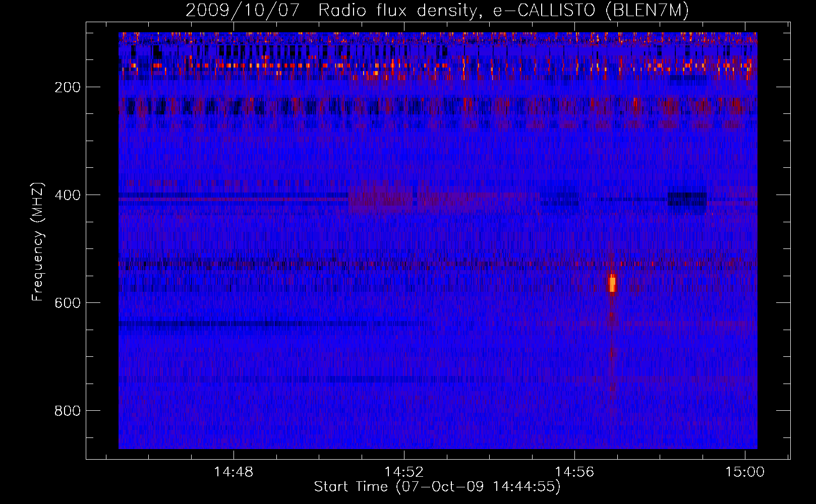Click the "Start Time (07-Oct-09 14:44:55)" label
Screen dimensions: 816x504
point(437,487)
